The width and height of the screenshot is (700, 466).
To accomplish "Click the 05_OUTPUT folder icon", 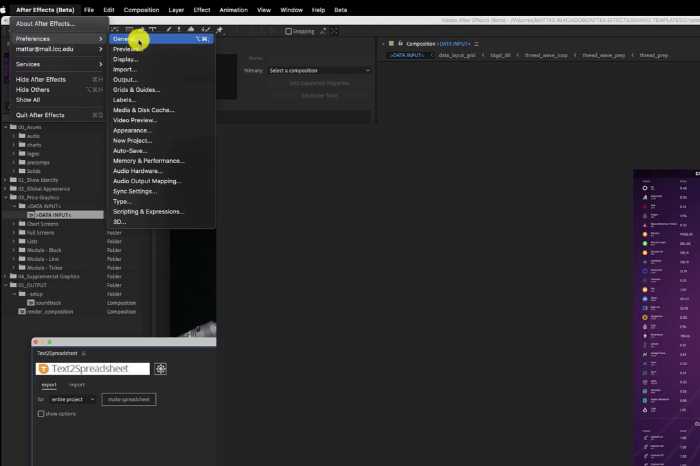I will 13,285.
